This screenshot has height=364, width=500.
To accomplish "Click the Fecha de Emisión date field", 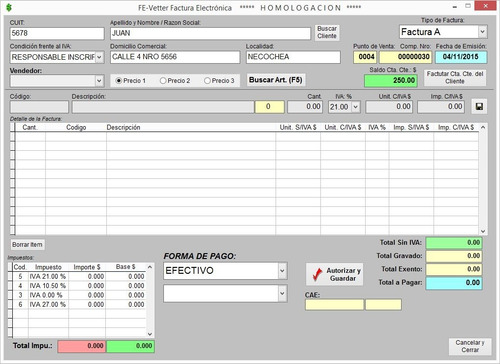I will click(x=461, y=57).
